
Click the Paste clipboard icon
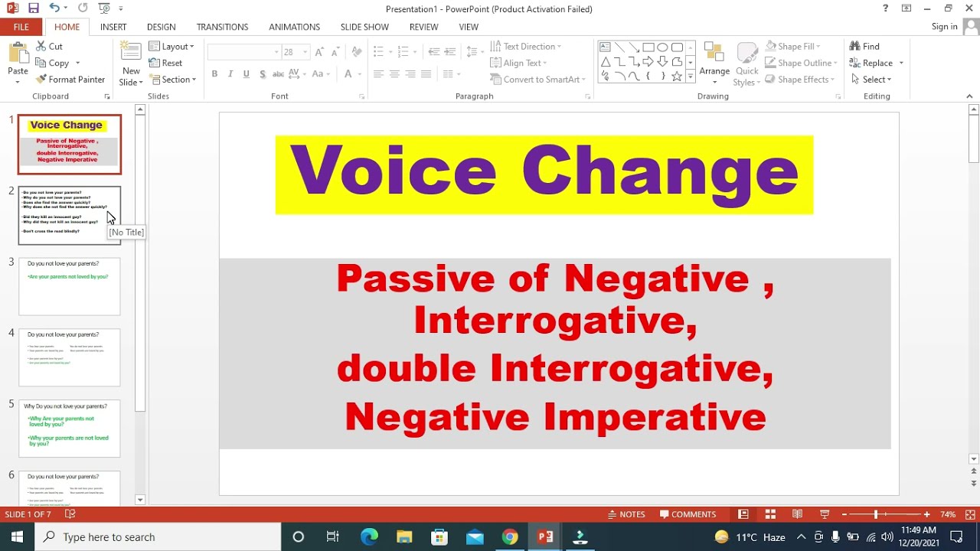pos(18,54)
